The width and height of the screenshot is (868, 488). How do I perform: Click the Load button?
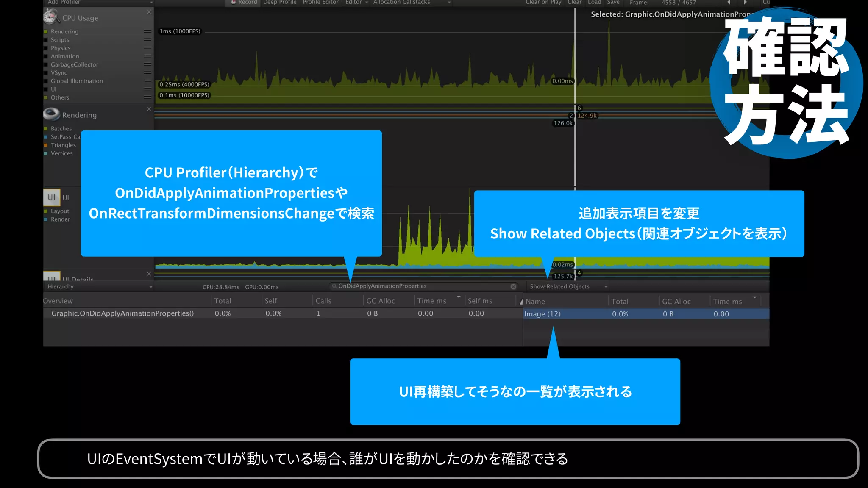(594, 3)
